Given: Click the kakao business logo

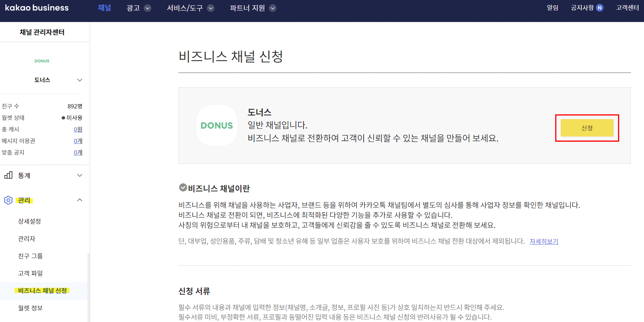Looking at the screenshot, I should tap(37, 8).
